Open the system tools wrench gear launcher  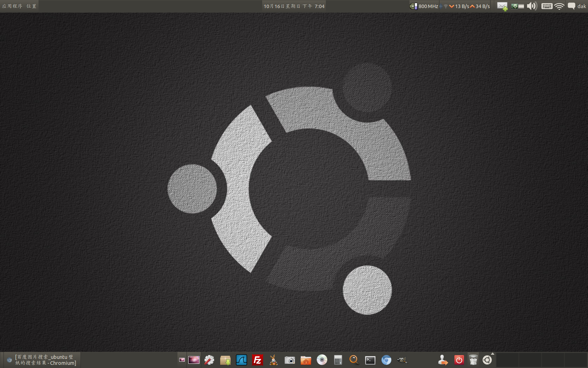point(209,360)
